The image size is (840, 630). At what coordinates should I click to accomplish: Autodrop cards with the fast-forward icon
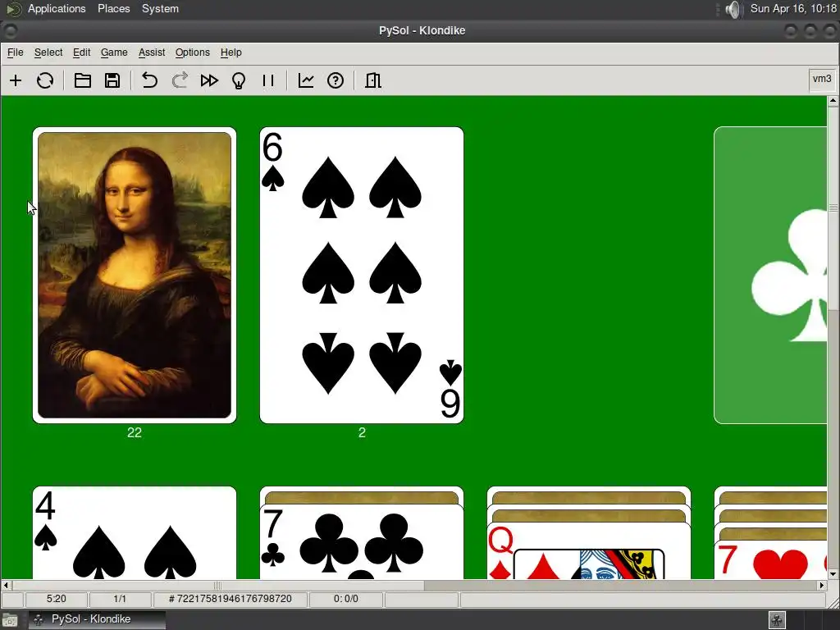tap(209, 80)
